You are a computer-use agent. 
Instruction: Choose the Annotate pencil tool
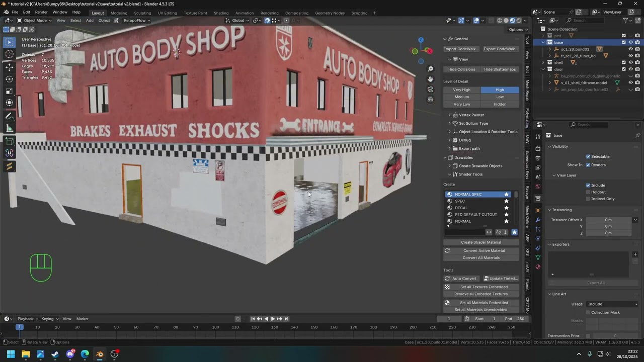10,116
